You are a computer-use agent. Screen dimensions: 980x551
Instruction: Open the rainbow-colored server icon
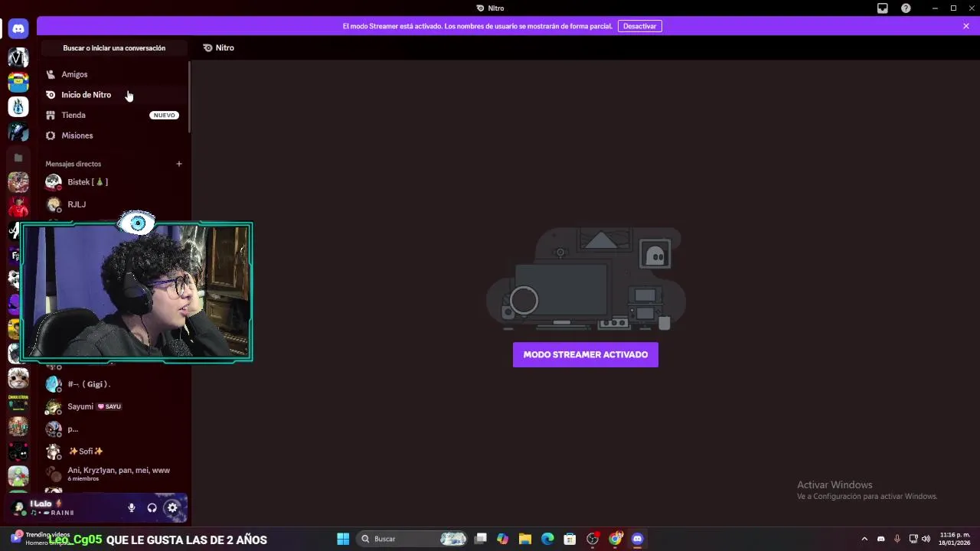click(18, 82)
